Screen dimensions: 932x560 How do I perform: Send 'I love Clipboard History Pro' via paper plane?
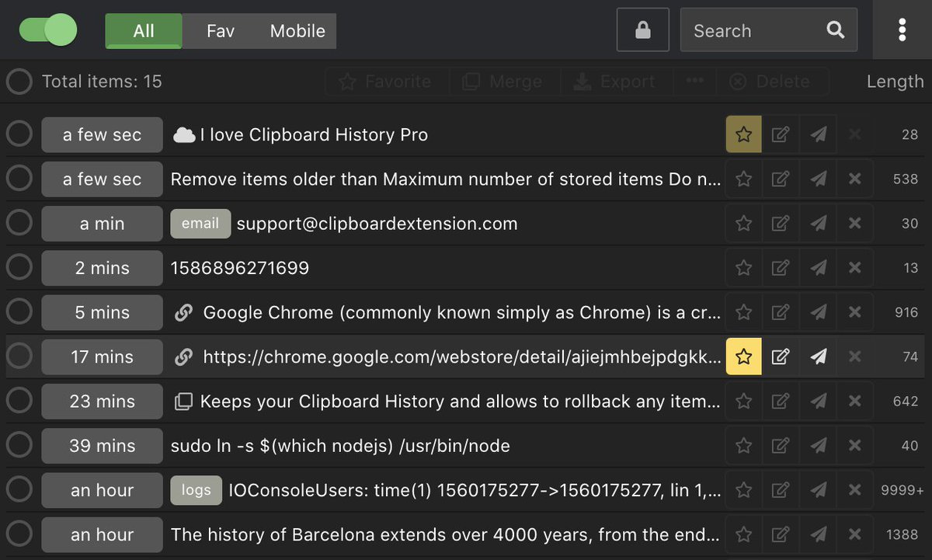(x=818, y=134)
